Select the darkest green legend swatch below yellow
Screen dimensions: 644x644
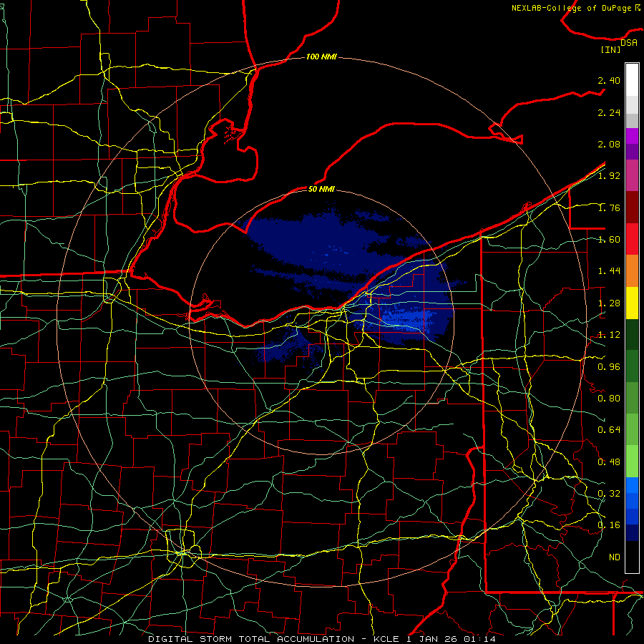632,335
